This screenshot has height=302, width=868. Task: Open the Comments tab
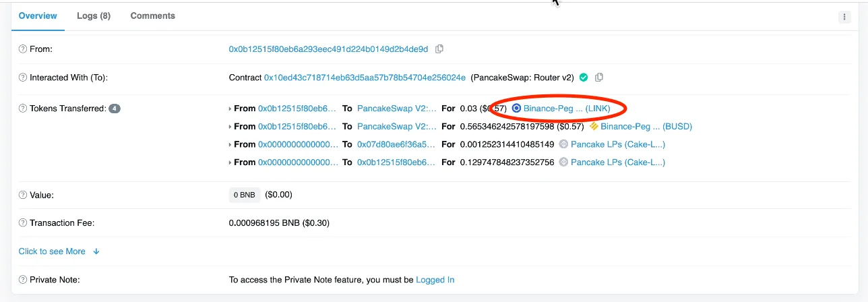tap(152, 16)
